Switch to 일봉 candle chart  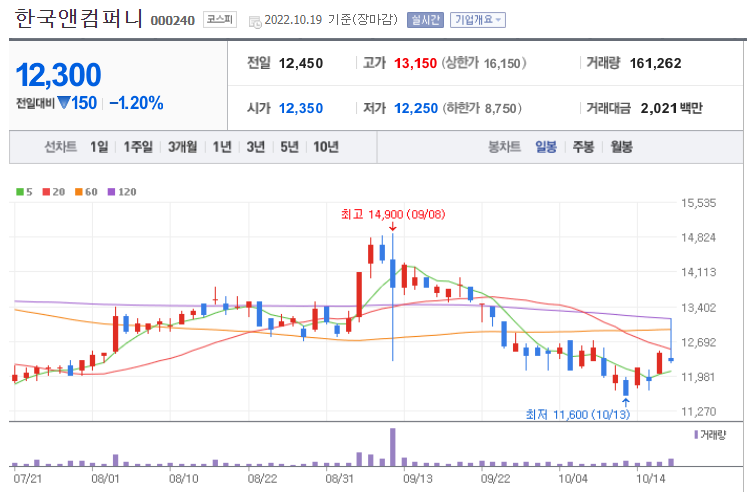(546, 147)
